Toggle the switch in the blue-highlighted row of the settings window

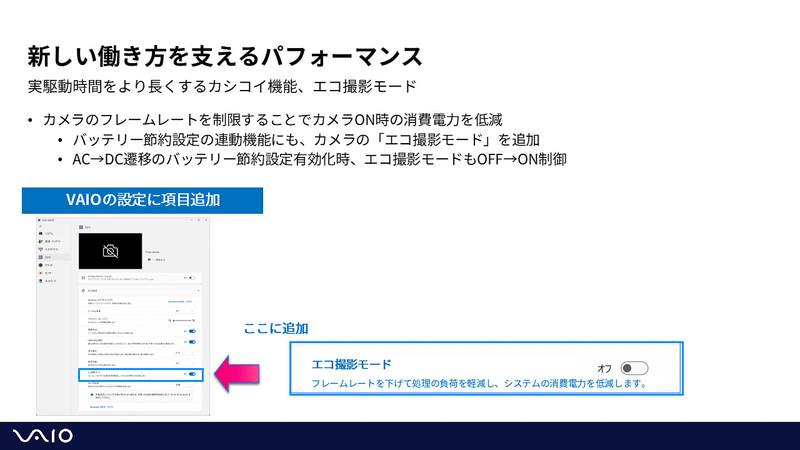[192, 374]
